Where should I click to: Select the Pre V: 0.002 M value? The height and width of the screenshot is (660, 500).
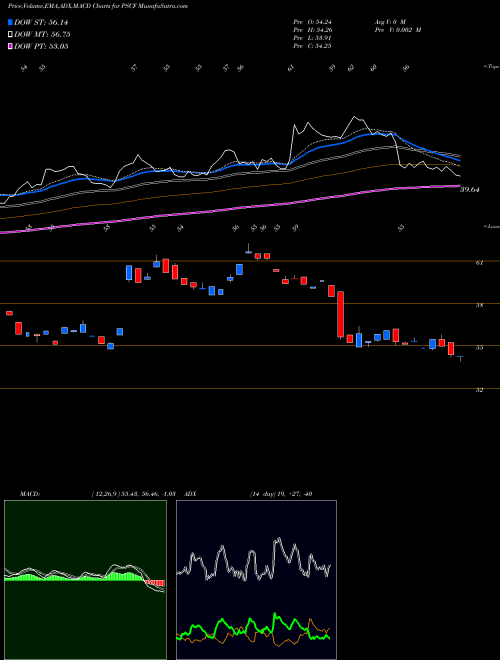tap(398, 30)
